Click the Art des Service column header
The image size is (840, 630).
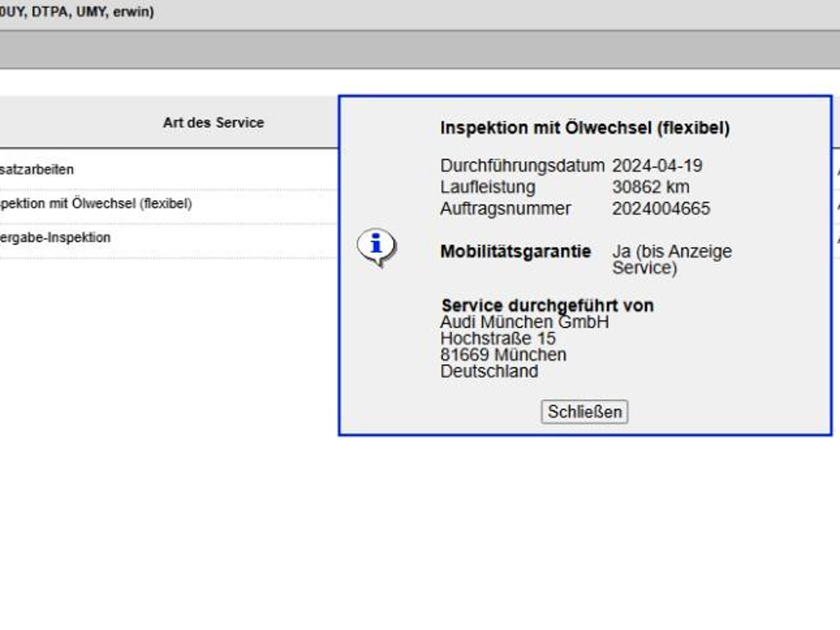(213, 123)
